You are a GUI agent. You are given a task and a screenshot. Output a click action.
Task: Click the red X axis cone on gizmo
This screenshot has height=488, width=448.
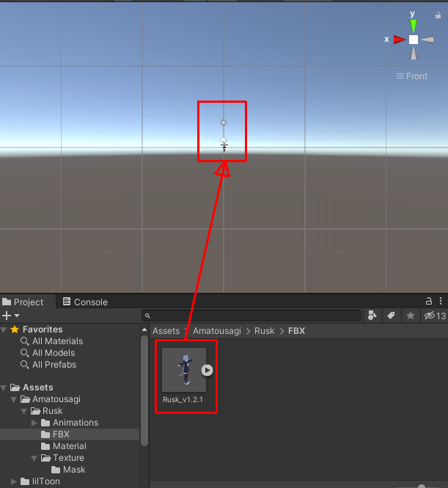tap(400, 40)
